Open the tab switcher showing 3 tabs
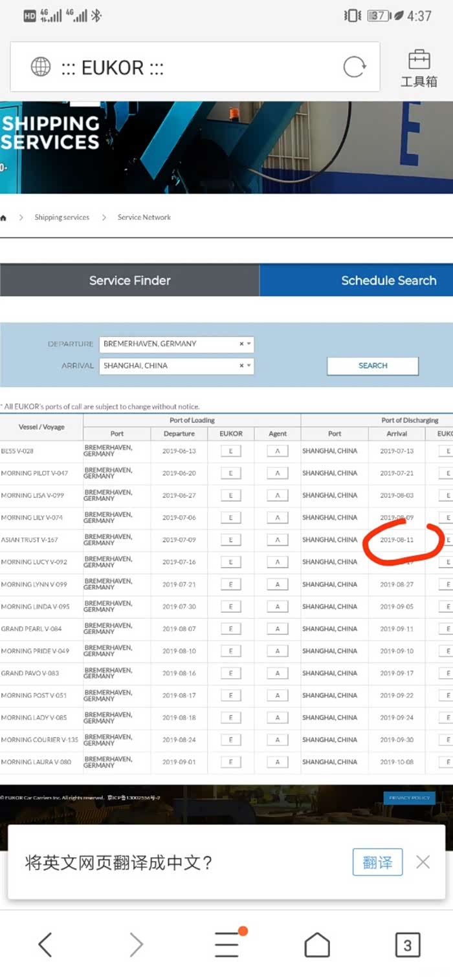 pyautogui.click(x=407, y=944)
